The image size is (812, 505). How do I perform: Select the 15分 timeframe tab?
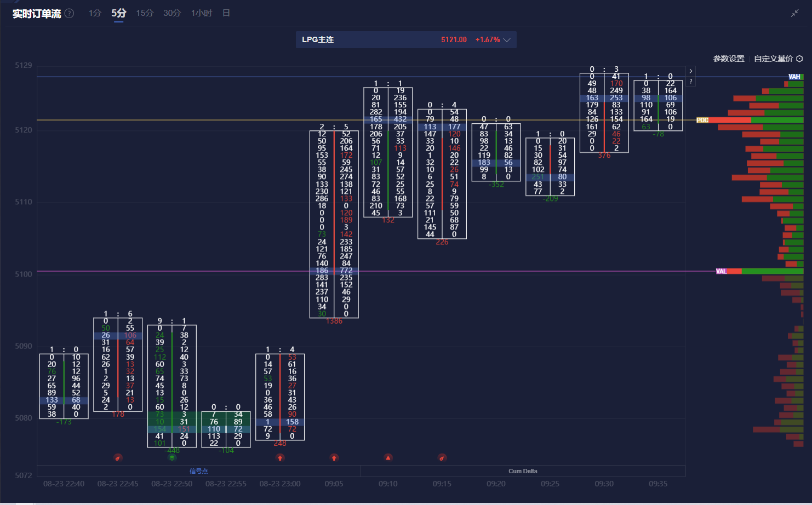(x=145, y=13)
